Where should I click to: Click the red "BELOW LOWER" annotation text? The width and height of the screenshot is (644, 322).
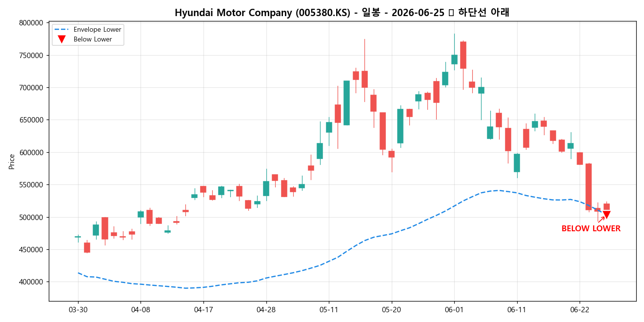coord(591,229)
